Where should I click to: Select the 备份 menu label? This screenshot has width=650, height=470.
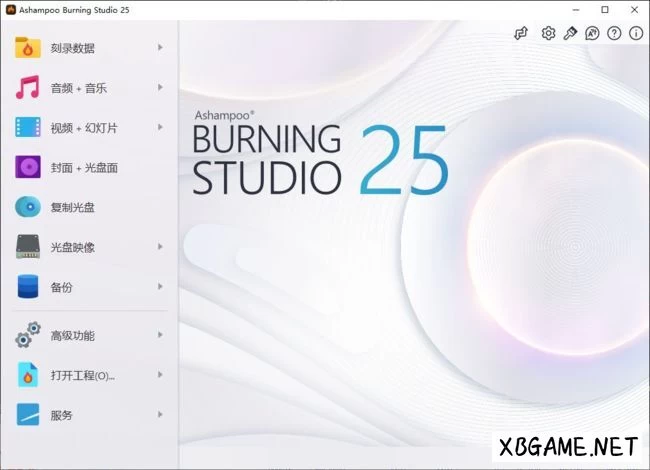61,288
